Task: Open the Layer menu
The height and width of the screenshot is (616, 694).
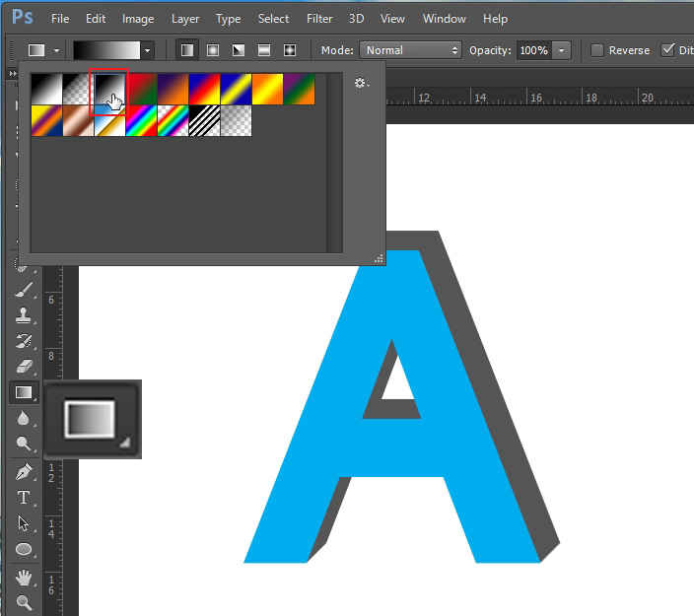Action: point(185,19)
